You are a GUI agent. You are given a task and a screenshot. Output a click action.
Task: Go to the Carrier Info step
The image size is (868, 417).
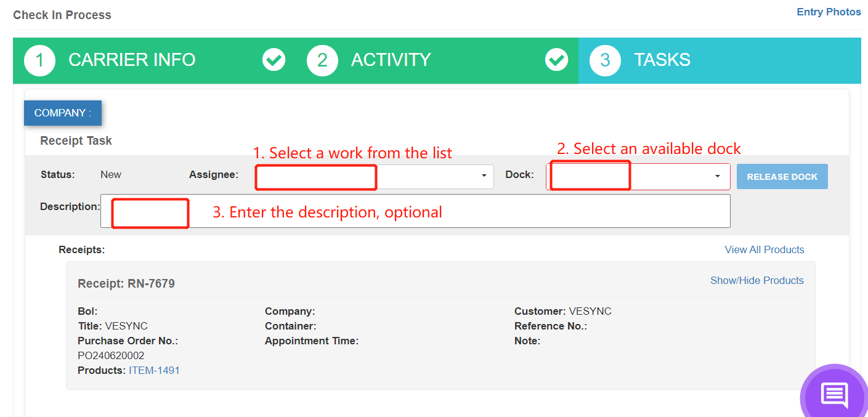click(132, 60)
